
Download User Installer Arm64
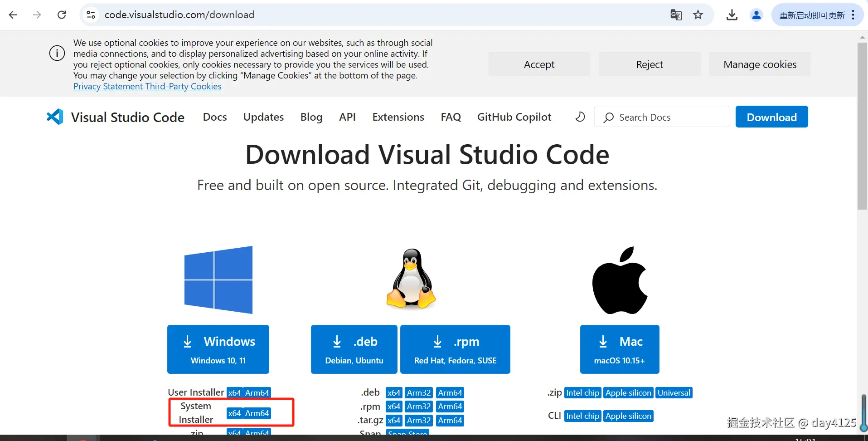tap(257, 393)
